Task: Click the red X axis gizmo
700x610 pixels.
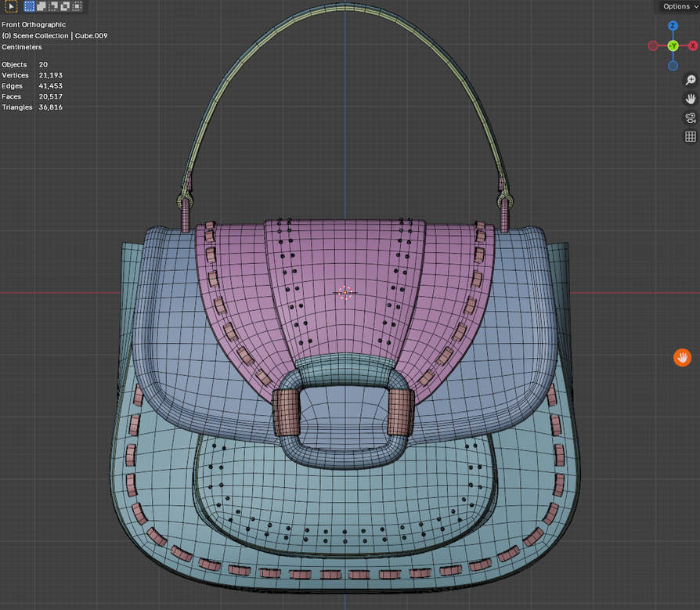Action: click(x=693, y=46)
